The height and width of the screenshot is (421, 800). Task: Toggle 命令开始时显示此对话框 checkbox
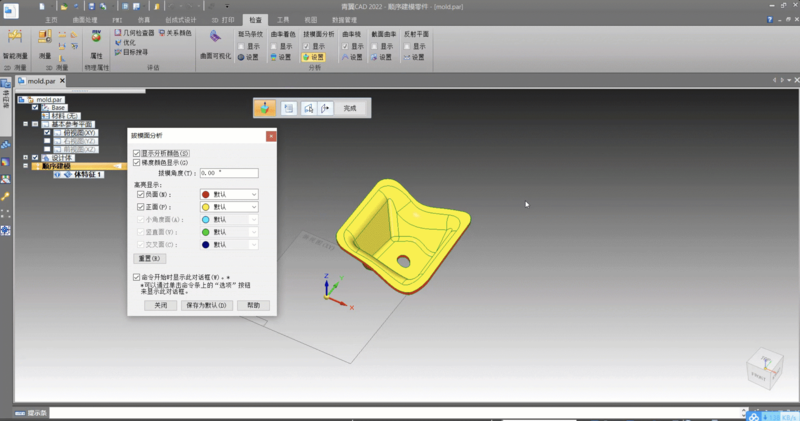[137, 276]
